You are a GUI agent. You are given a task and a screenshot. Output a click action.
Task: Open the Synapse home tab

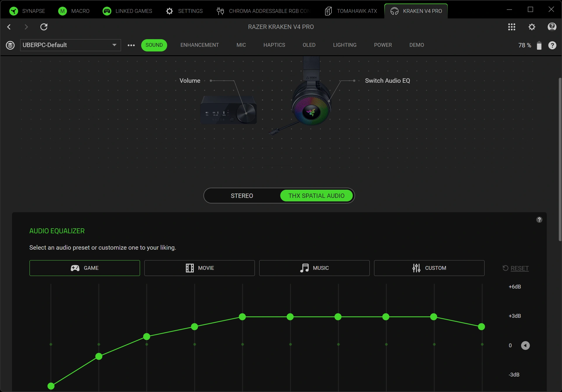(x=27, y=11)
